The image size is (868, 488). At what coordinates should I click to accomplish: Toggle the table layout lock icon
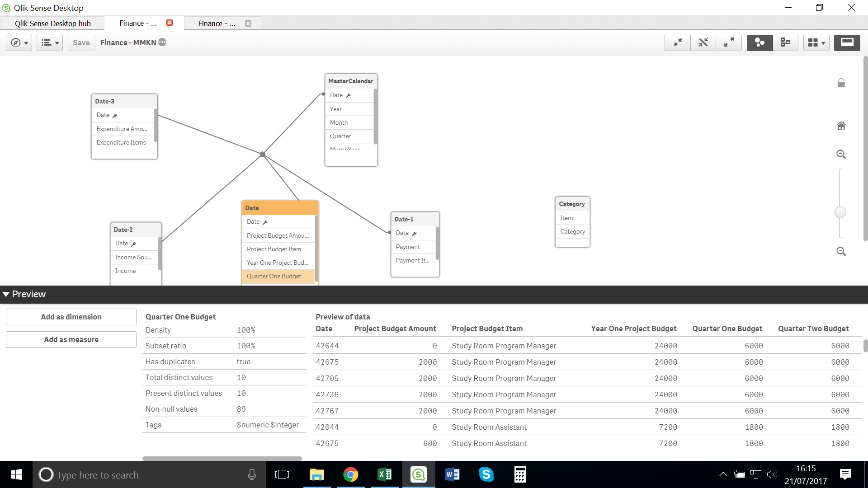tap(841, 83)
